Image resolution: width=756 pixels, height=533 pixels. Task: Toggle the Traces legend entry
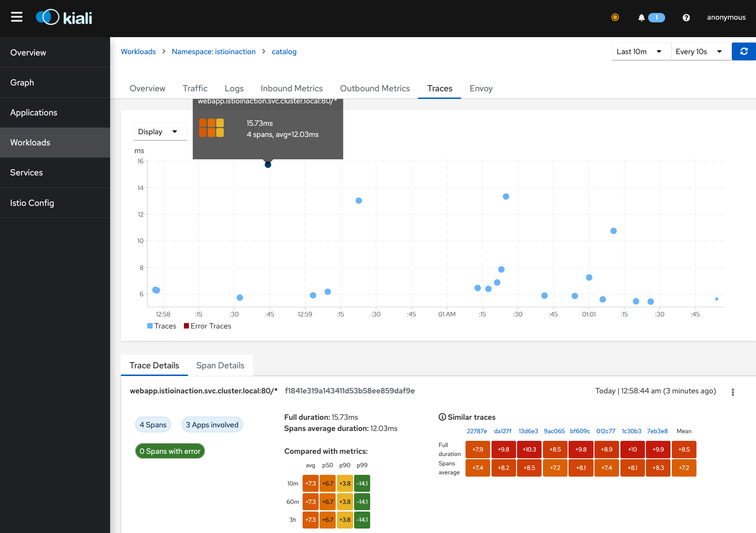click(x=162, y=326)
